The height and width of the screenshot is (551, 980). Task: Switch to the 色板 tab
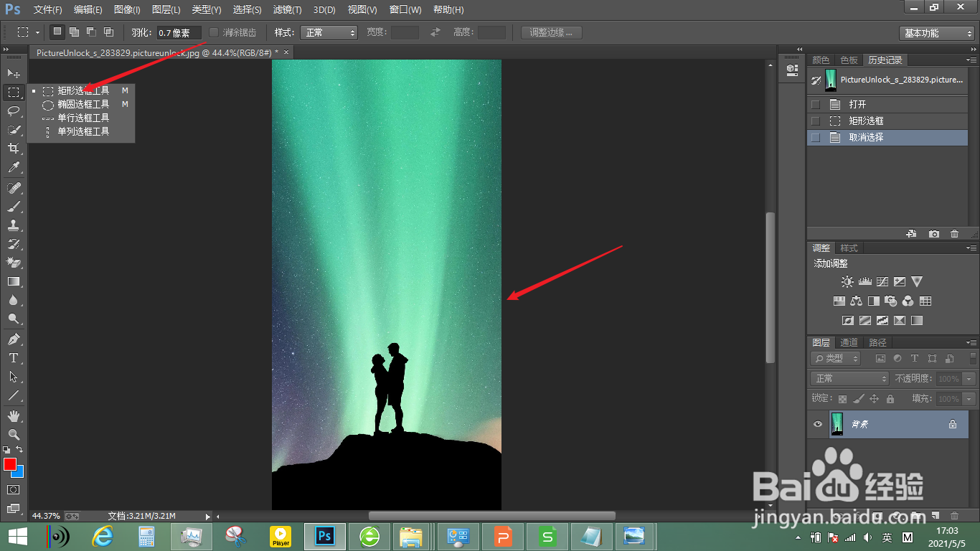point(849,60)
